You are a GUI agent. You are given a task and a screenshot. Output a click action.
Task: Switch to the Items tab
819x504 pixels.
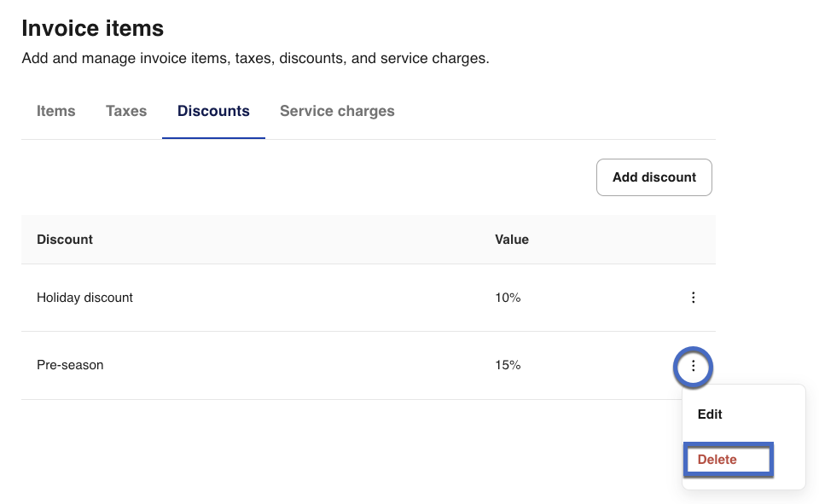tap(56, 111)
